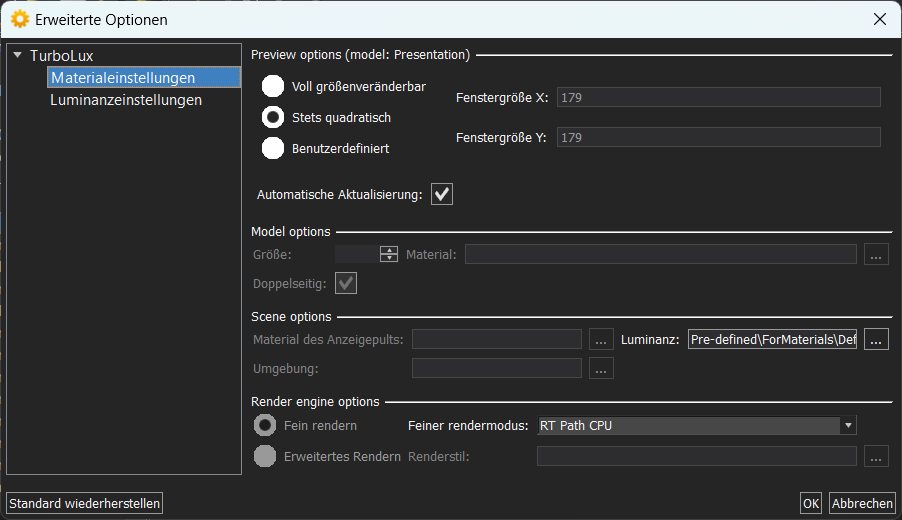Confirm with the OK button
Viewport: 902px width, 520px height.
point(811,503)
